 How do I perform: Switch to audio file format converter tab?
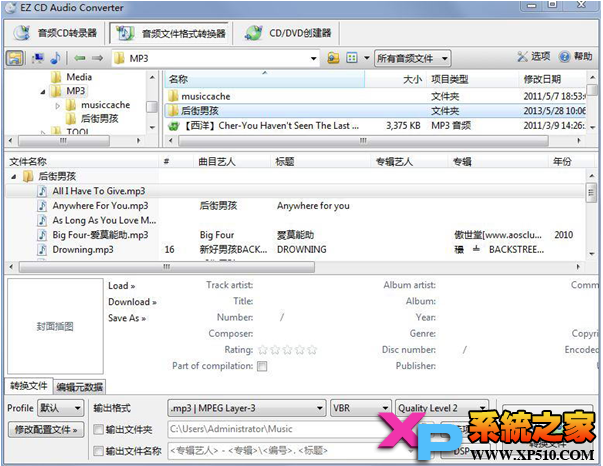171,33
